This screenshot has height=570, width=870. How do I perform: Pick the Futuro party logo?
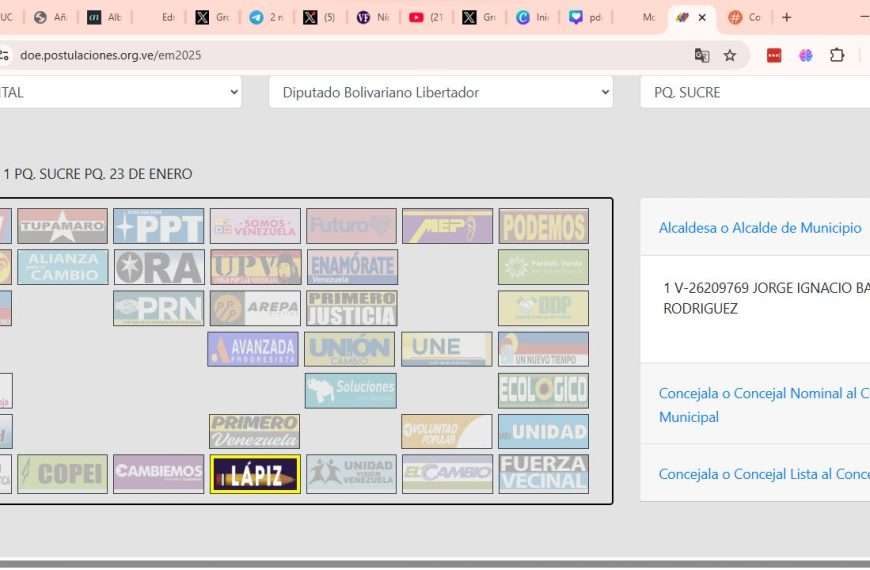click(x=351, y=226)
